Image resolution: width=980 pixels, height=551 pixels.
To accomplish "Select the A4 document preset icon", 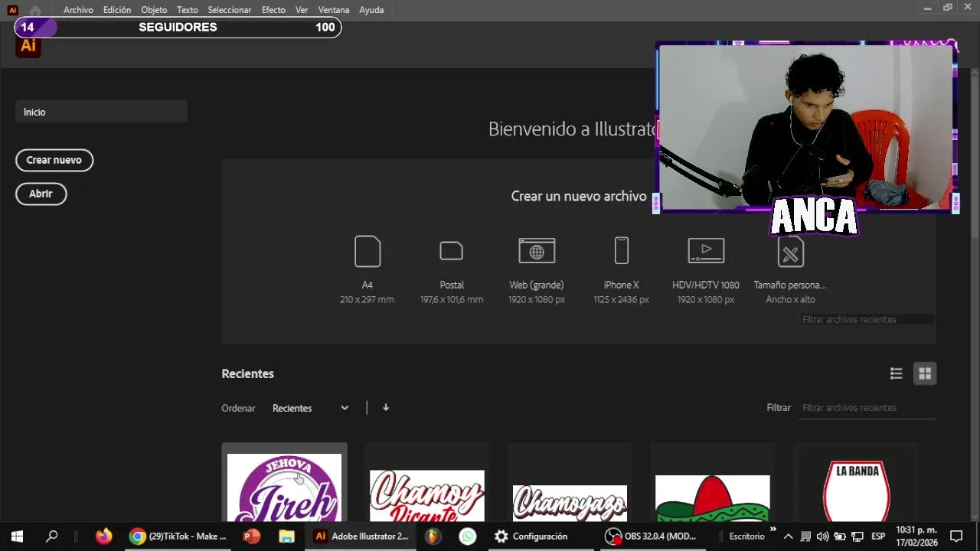I will pos(367,251).
